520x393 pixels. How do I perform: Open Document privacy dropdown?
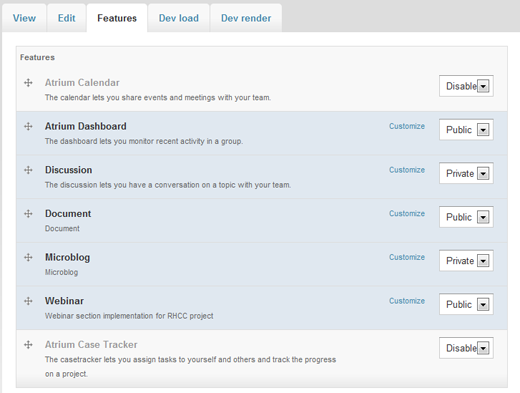[466, 217]
